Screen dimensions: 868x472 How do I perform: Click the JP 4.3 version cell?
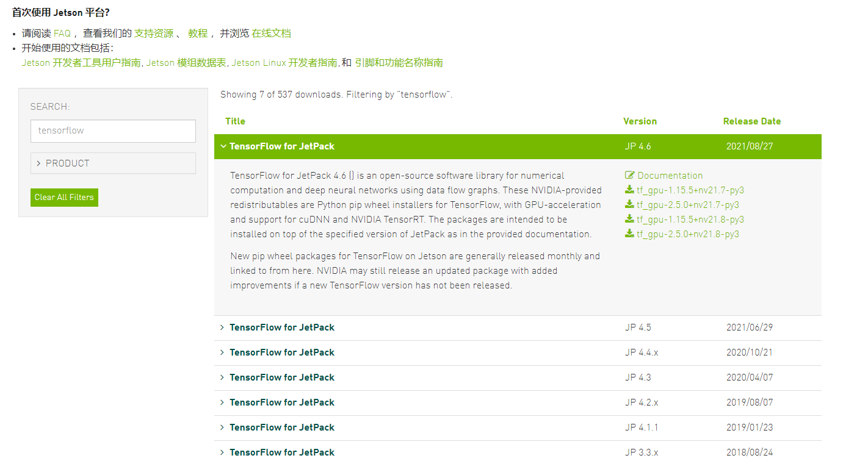(x=638, y=377)
